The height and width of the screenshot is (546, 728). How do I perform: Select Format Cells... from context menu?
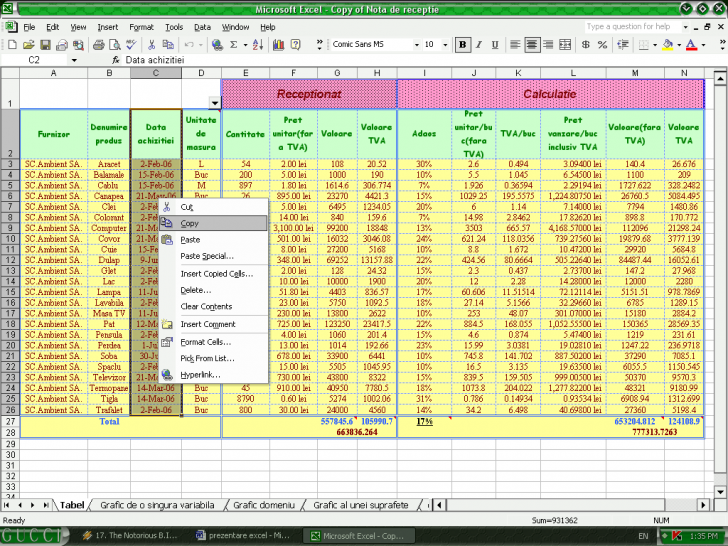214,342
